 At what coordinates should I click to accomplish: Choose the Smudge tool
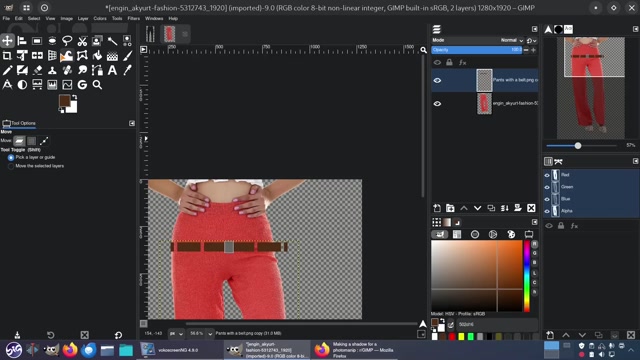pyautogui.click(x=82, y=70)
